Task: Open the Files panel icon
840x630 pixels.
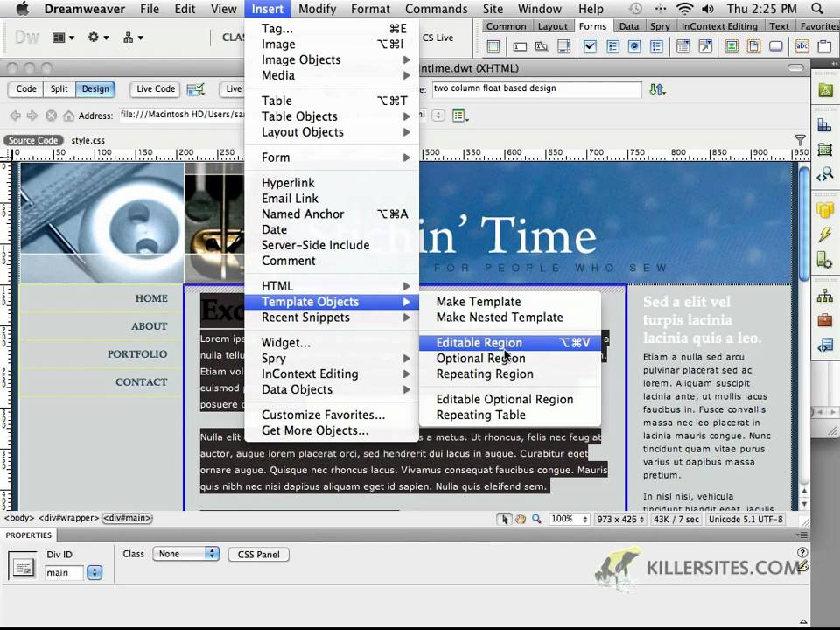Action: pyautogui.click(x=825, y=295)
